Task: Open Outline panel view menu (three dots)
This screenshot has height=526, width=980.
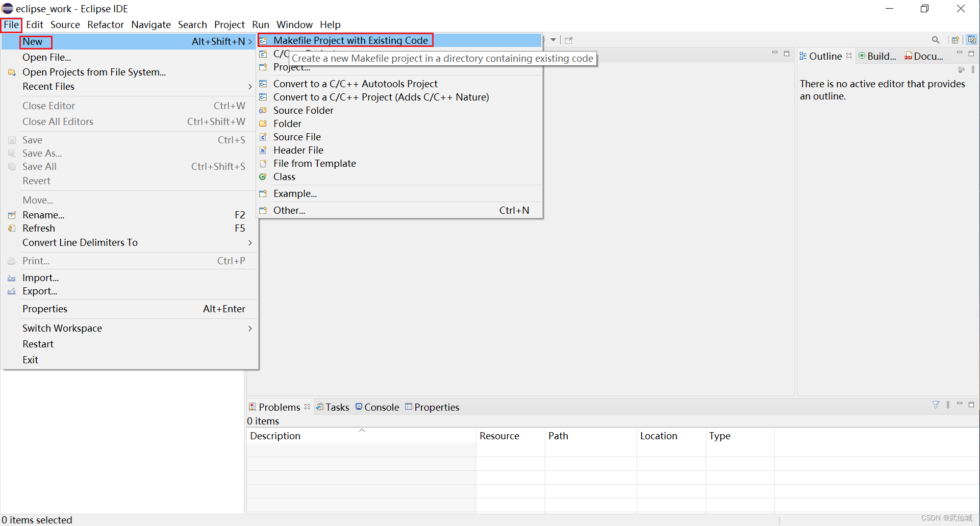Action: tap(973, 69)
